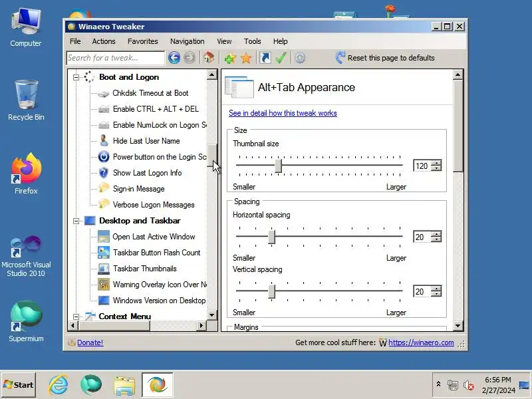Open 'See in detail how this tweak works' link

click(x=283, y=113)
